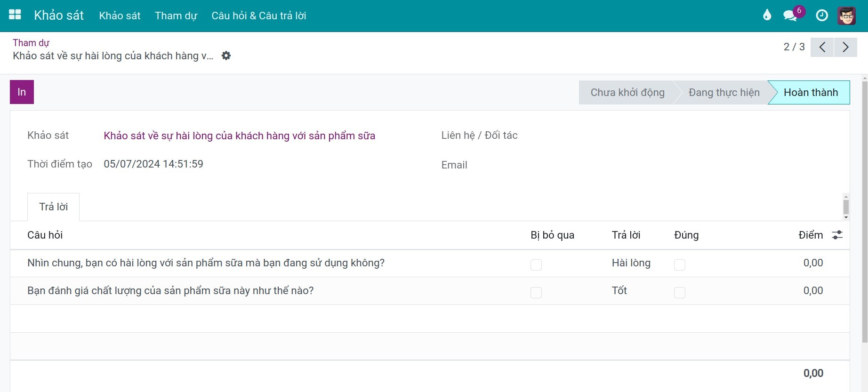Open the 'Tham dự' top menu
Image resolution: width=868 pixels, height=392 pixels.
coord(176,16)
